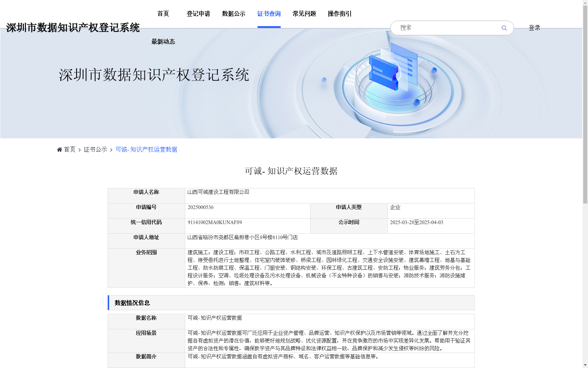Click the scrollbar up arrow
This screenshot has width=588, height=368.
click(x=585, y=3)
